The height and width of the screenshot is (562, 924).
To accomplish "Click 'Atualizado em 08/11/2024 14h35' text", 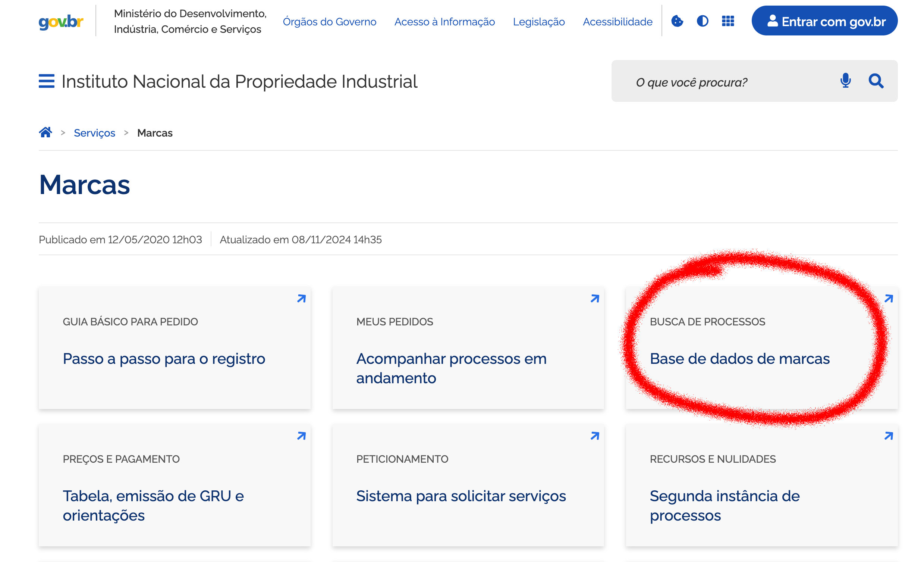I will point(301,240).
